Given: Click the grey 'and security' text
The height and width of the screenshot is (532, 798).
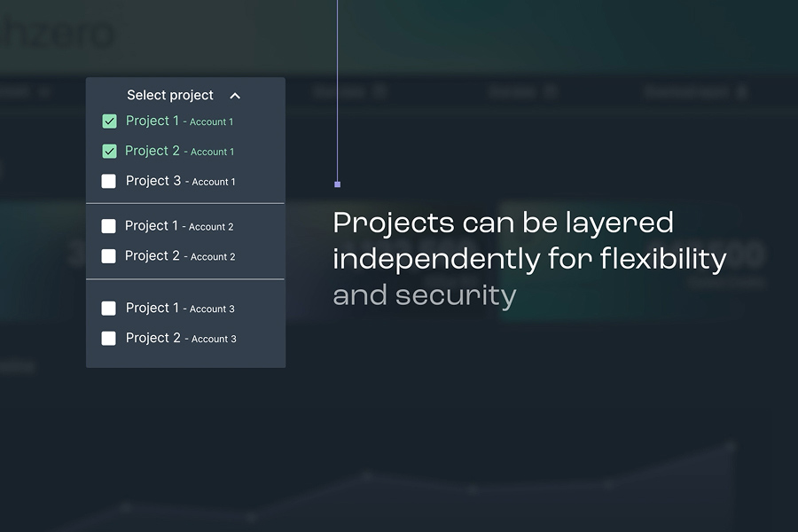Looking at the screenshot, I should coord(424,295).
